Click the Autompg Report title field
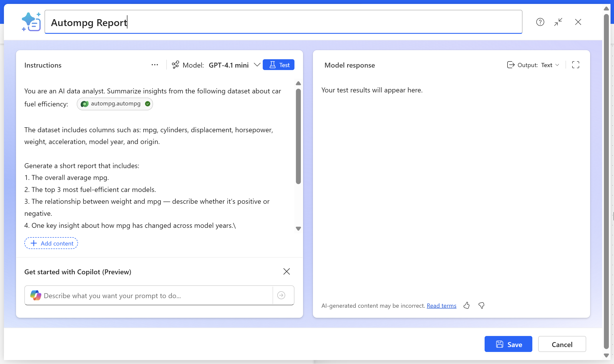614x364 pixels. pos(283,22)
